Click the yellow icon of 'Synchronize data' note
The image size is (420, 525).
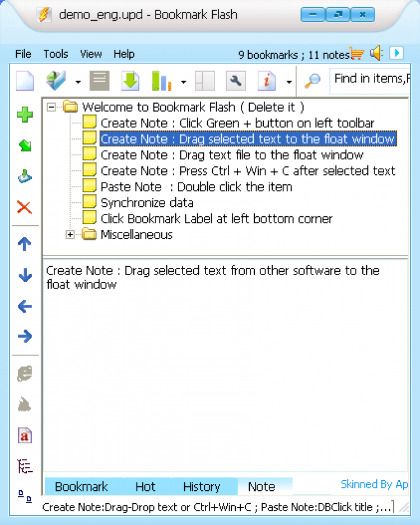(90, 202)
